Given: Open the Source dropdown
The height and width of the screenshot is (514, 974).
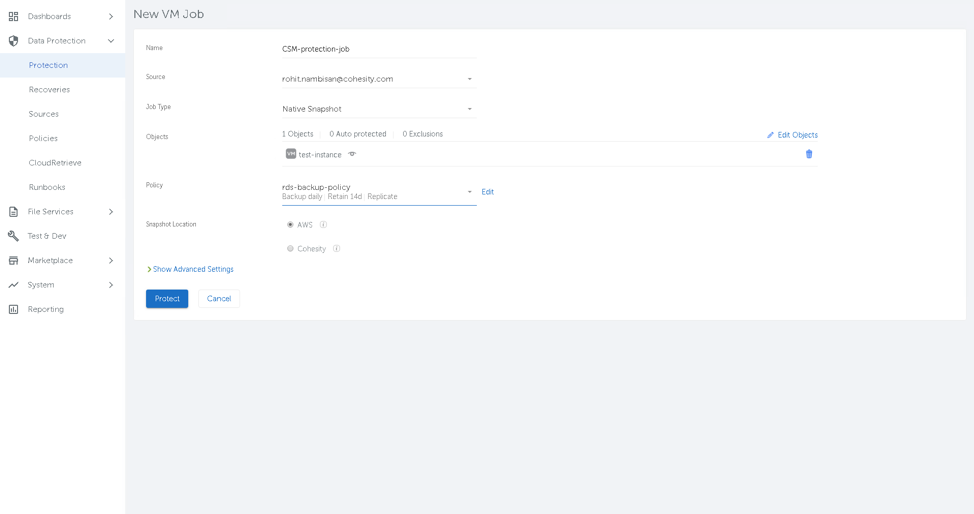Looking at the screenshot, I should point(378,79).
